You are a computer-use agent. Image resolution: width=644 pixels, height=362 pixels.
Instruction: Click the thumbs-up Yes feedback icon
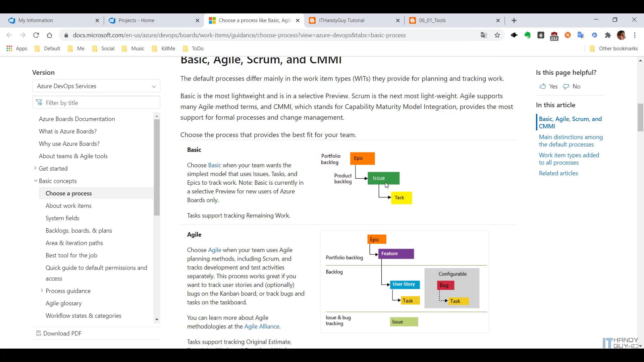[543, 86]
